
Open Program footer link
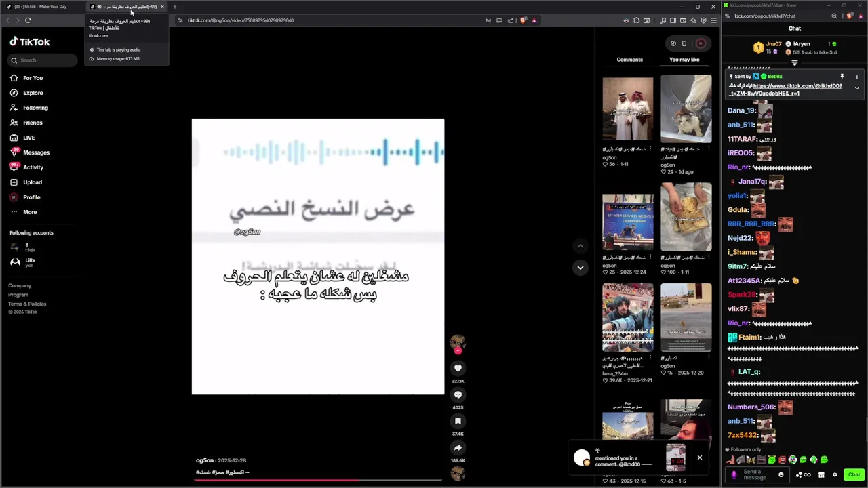tap(18, 295)
